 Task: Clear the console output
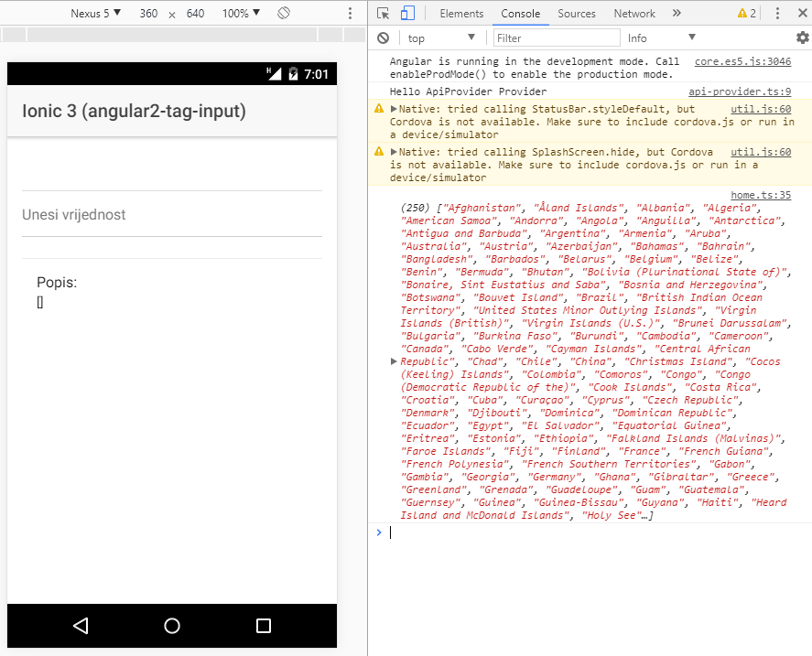coord(383,38)
